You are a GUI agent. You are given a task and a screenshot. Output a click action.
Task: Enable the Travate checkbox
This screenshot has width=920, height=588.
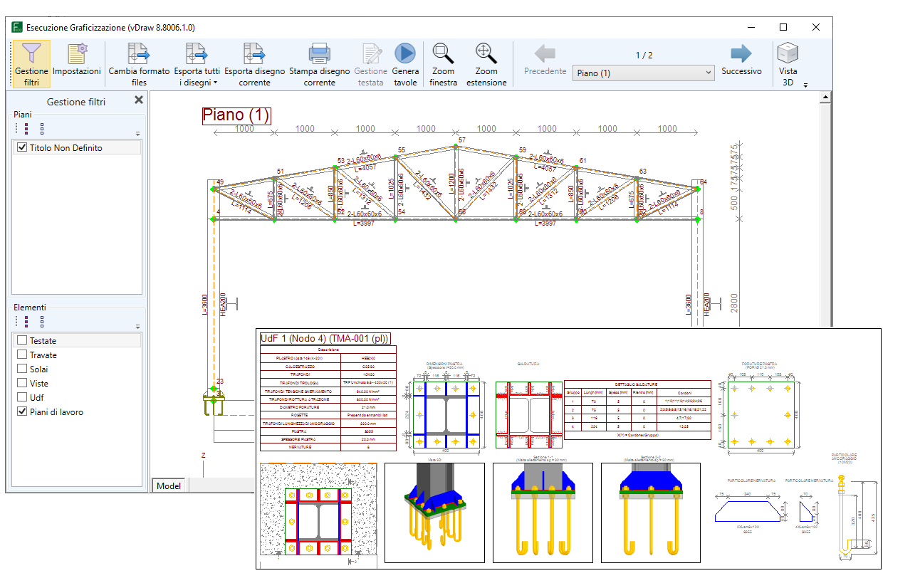[22, 355]
